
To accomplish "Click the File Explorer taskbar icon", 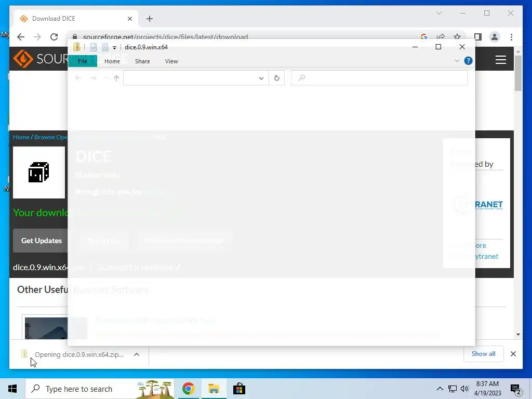I will click(x=214, y=389).
